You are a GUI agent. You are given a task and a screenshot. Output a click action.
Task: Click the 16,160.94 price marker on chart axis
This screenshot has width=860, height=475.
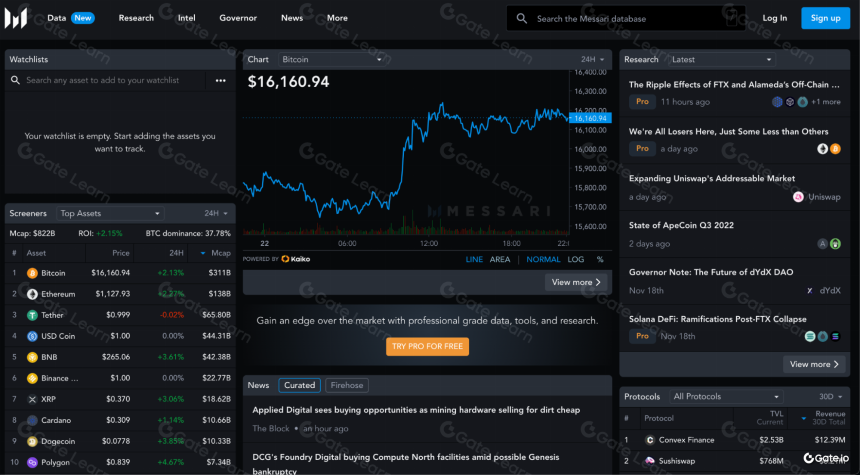(590, 118)
